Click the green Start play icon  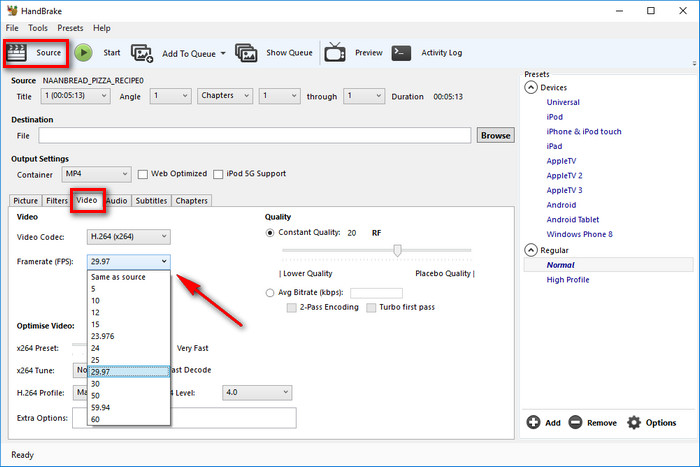tap(83, 53)
